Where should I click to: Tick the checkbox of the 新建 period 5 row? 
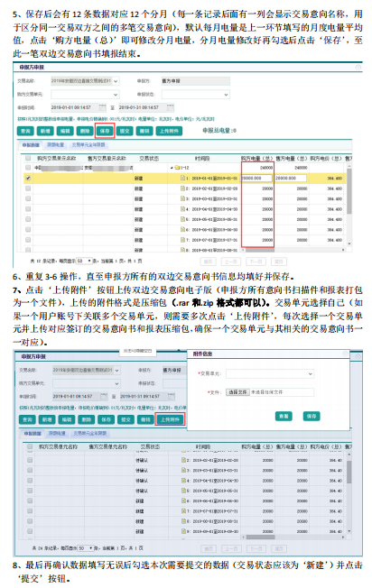(28, 219)
